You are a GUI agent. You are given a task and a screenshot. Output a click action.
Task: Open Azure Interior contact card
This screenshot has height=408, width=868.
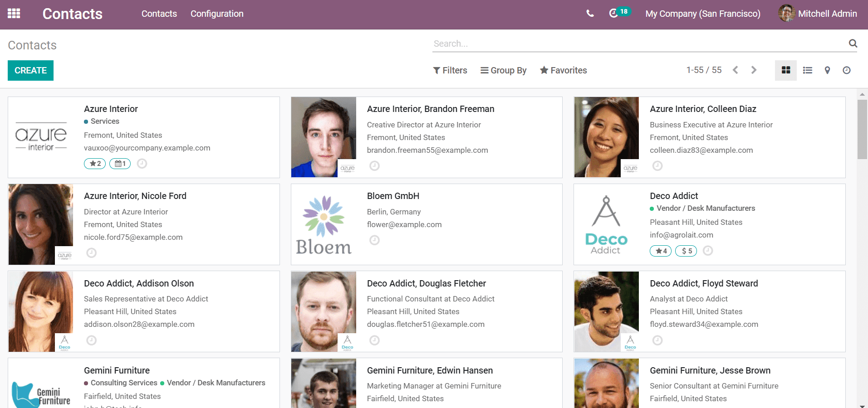tap(144, 137)
